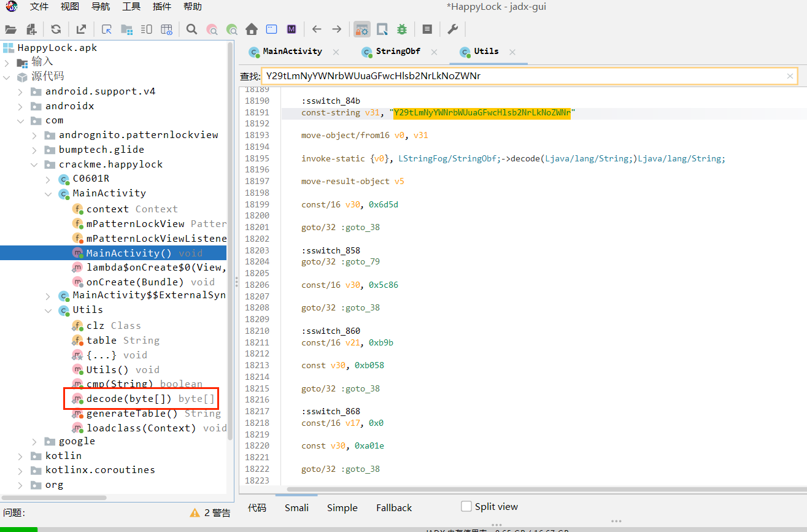Click the search text input field
The height and width of the screenshot is (532, 807).
coord(522,76)
